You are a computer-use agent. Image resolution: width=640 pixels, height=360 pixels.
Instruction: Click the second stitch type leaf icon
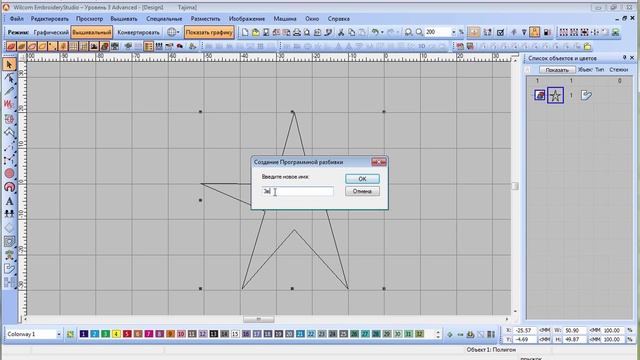(21, 47)
